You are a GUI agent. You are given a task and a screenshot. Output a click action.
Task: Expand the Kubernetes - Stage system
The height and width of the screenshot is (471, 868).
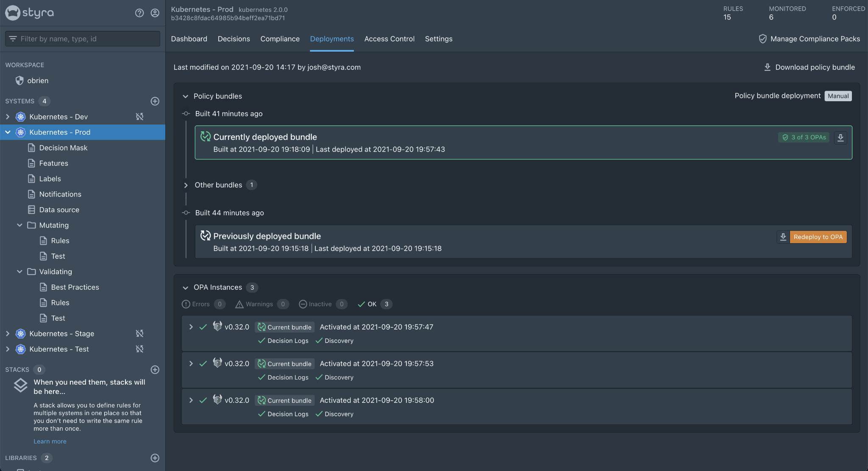(8, 333)
